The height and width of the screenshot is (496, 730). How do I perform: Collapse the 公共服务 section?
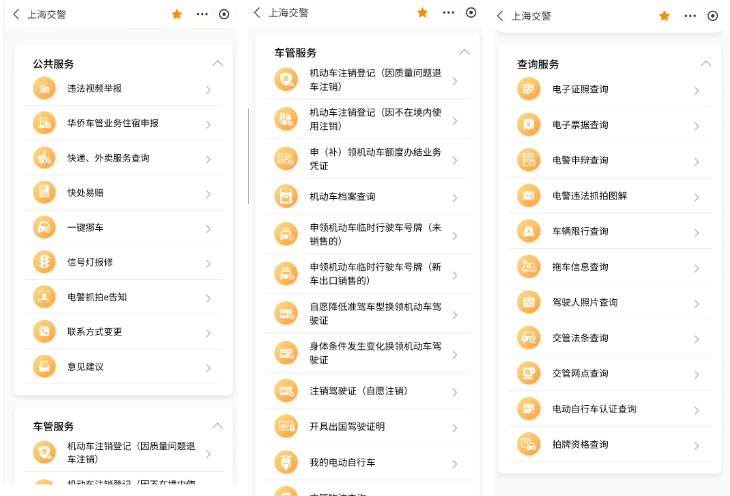click(217, 63)
